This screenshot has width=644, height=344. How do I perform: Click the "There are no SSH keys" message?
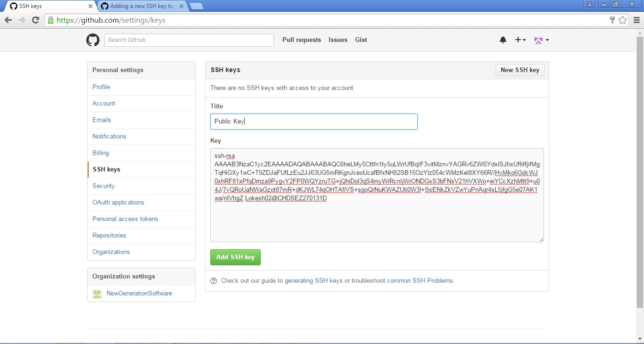point(282,88)
